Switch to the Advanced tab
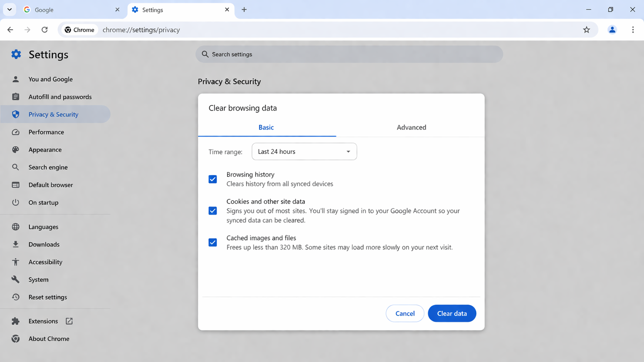Image resolution: width=644 pixels, height=362 pixels. coord(411,127)
